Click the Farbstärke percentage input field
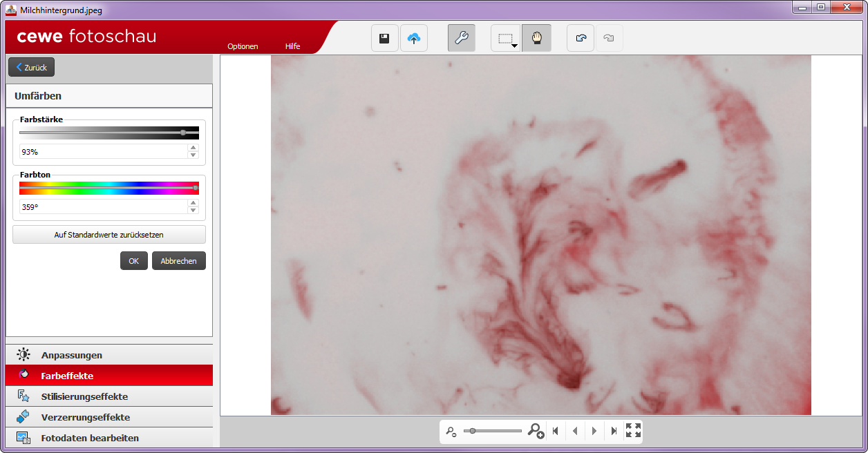 (104, 151)
